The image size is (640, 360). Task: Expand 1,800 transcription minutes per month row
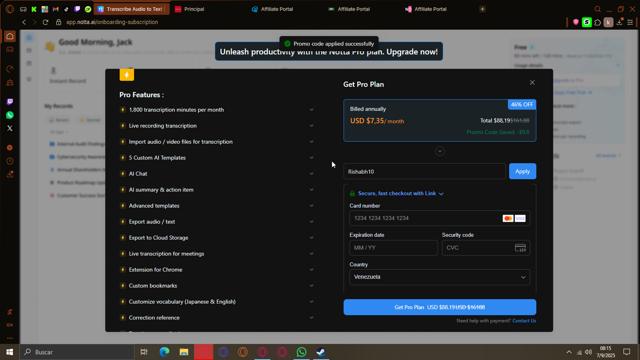tap(311, 110)
